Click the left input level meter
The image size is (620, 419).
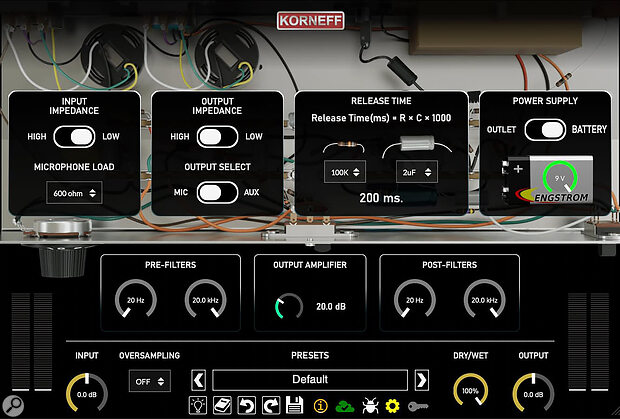(32, 342)
